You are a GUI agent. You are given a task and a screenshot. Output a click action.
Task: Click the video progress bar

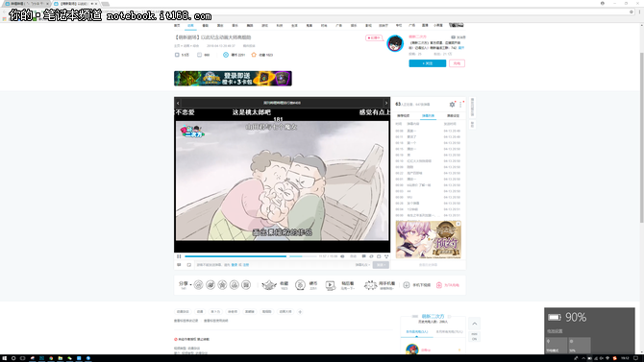[251, 256]
